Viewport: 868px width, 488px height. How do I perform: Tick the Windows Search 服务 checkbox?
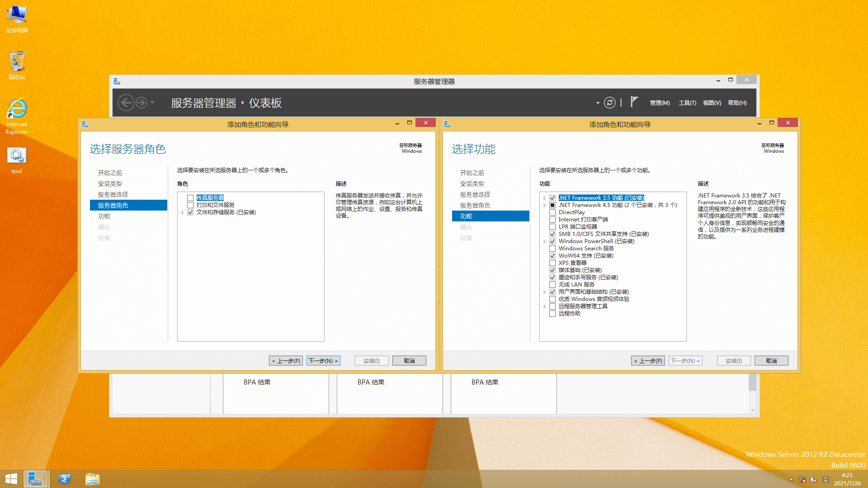click(x=552, y=249)
